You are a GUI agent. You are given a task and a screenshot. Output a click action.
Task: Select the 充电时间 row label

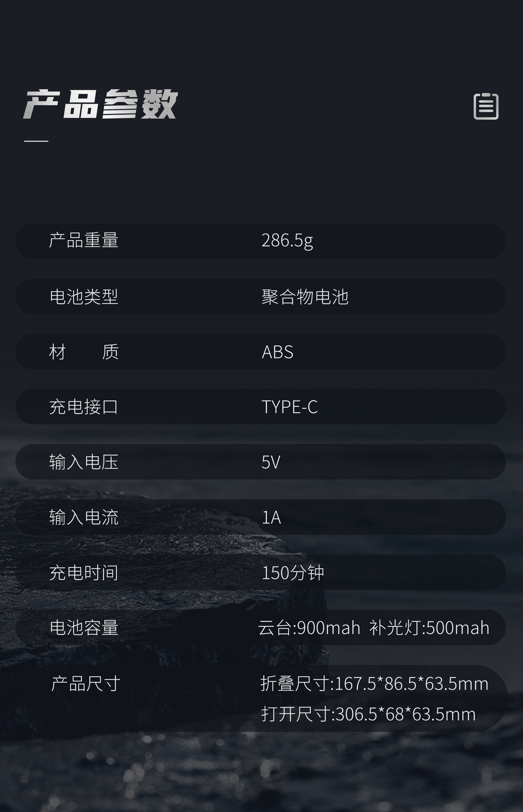[x=84, y=573]
